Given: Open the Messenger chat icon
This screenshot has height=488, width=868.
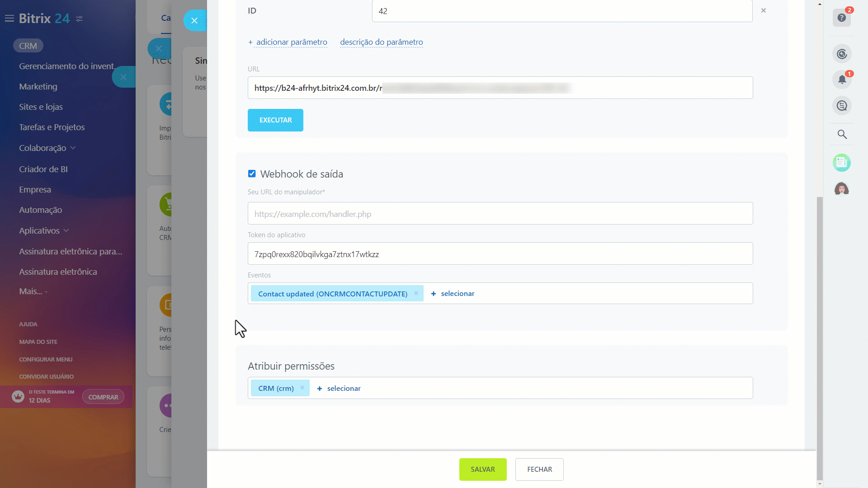Looking at the screenshot, I should coord(841,105).
